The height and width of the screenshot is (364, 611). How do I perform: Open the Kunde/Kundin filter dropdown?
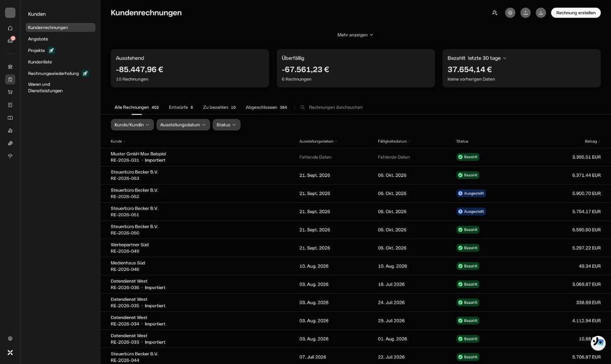pos(132,125)
